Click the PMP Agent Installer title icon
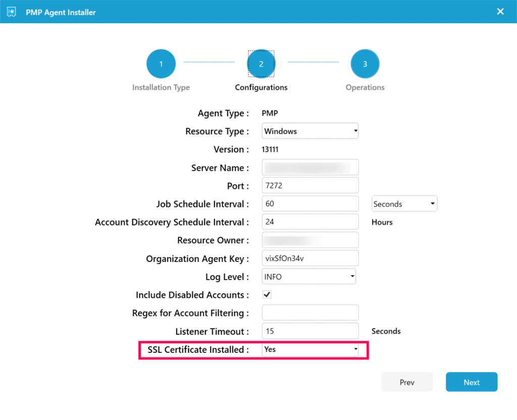The height and width of the screenshot is (420, 517). (12, 12)
